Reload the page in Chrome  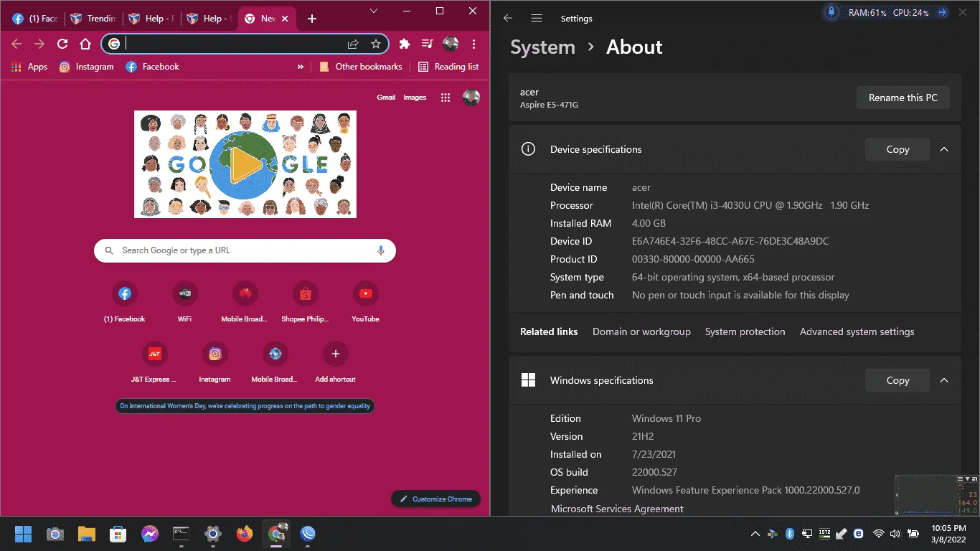pos(62,44)
